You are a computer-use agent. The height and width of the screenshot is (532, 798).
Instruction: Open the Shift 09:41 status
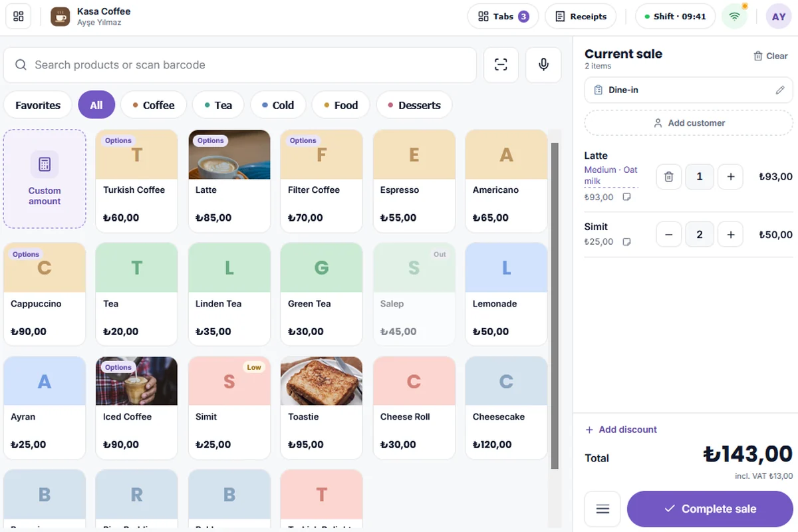pos(675,17)
